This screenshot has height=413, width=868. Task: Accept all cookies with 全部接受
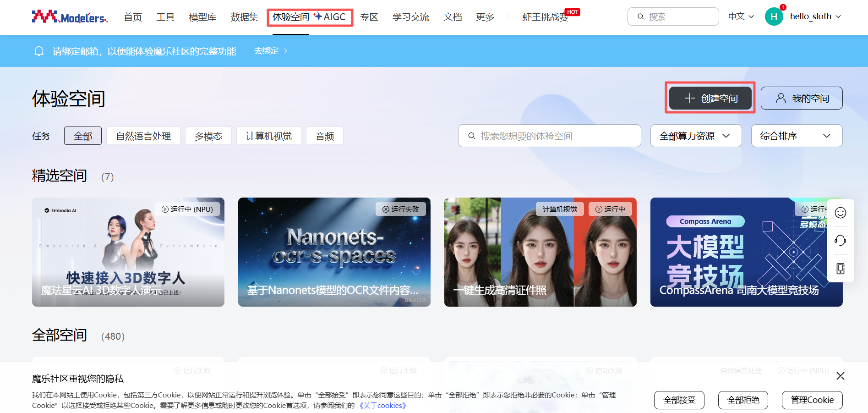click(x=679, y=400)
